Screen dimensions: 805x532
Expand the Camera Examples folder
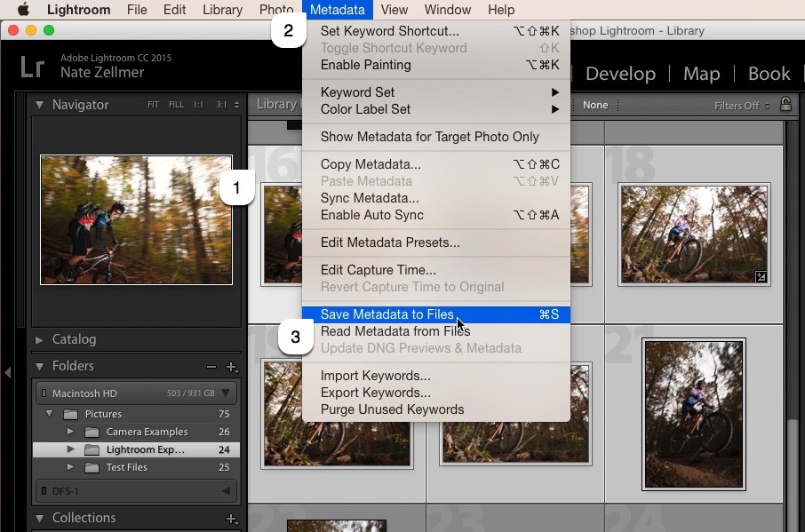coord(70,432)
